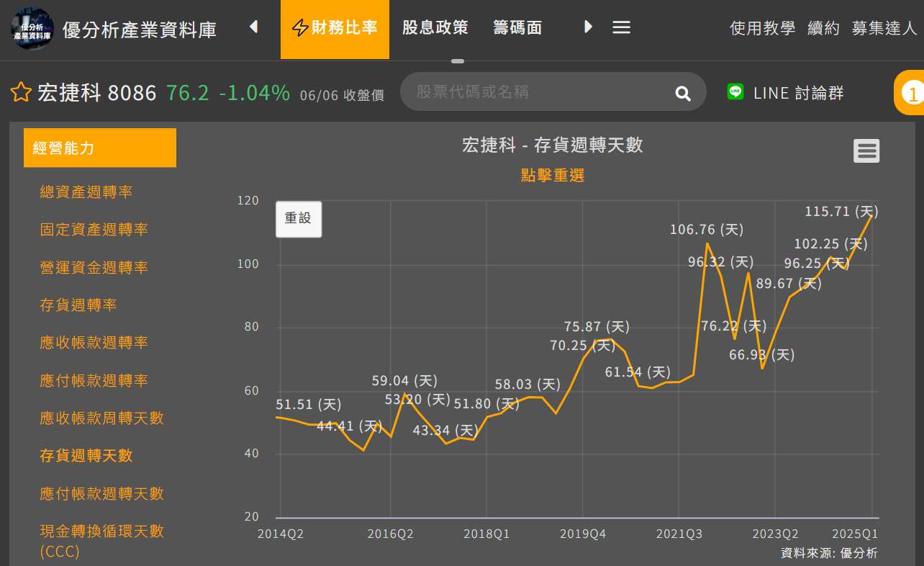Open the 續約 link
Image resolution: width=924 pixels, height=566 pixels.
click(x=824, y=28)
